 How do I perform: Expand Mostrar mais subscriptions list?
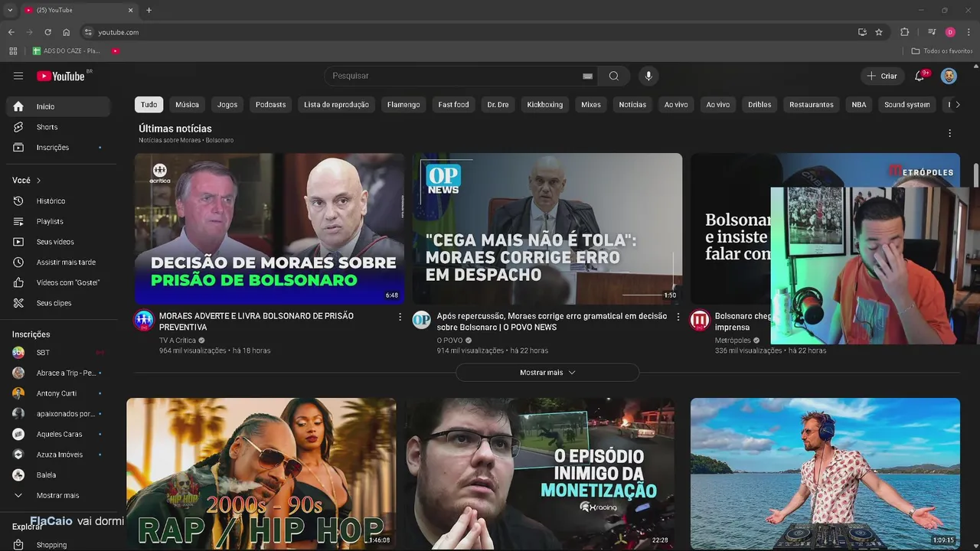(57, 495)
